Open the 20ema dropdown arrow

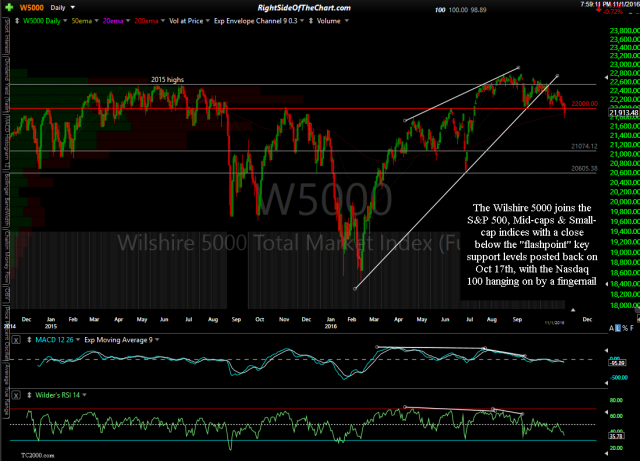coord(128,21)
